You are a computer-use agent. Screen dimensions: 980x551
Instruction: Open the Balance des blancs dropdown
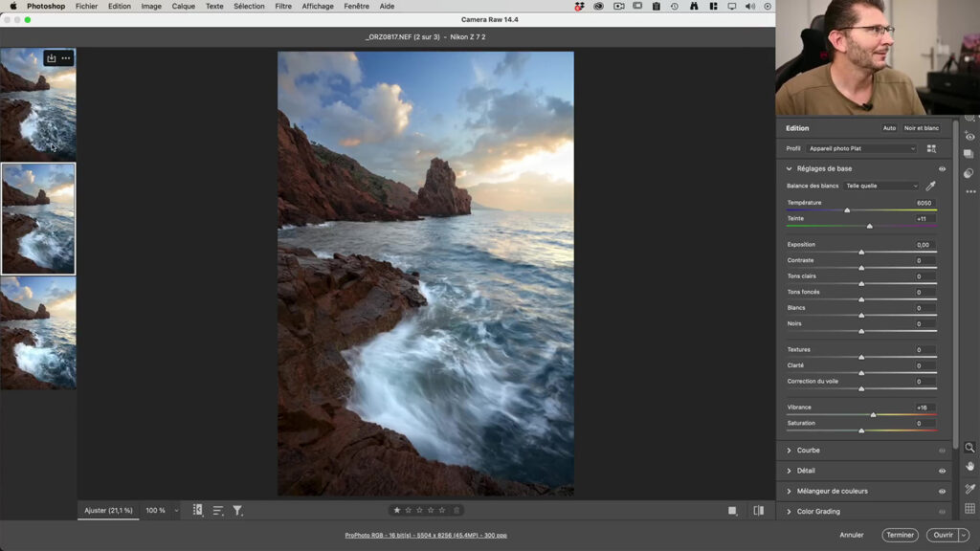[881, 186]
